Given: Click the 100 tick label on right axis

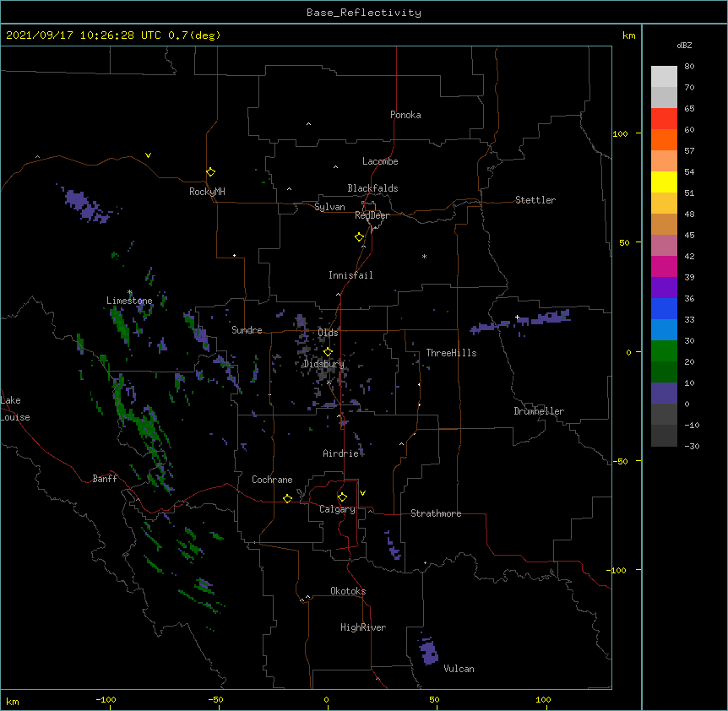Looking at the screenshot, I should point(620,133).
